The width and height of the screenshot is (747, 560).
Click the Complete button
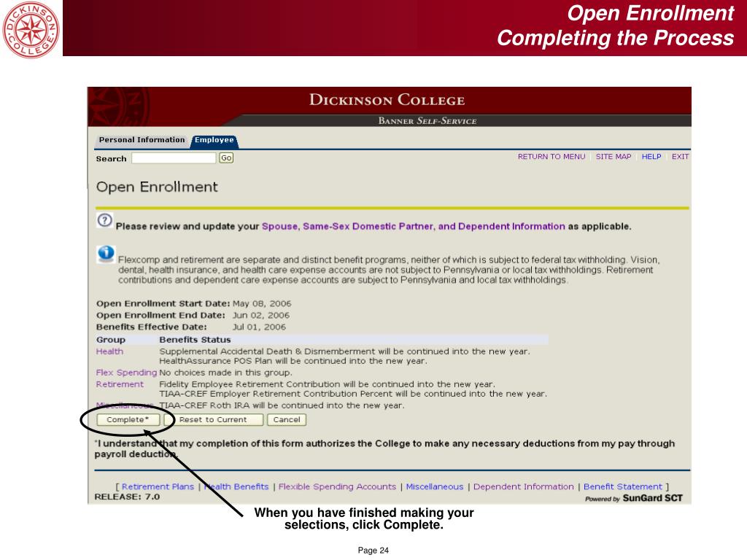tap(128, 419)
